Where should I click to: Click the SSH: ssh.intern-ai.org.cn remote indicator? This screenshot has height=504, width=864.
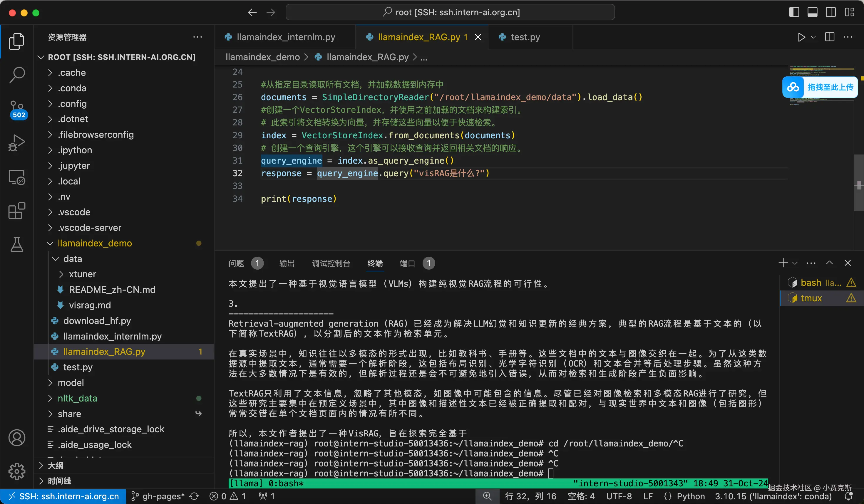coord(63,496)
